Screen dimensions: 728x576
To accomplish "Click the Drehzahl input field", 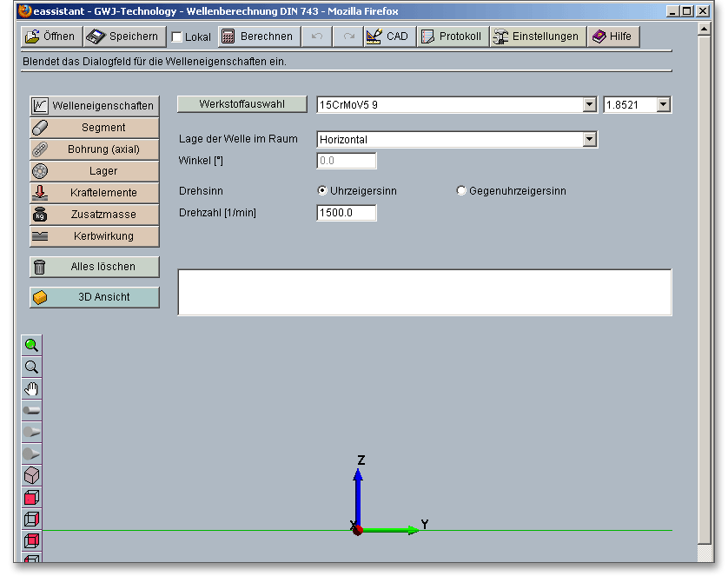I will point(347,213).
